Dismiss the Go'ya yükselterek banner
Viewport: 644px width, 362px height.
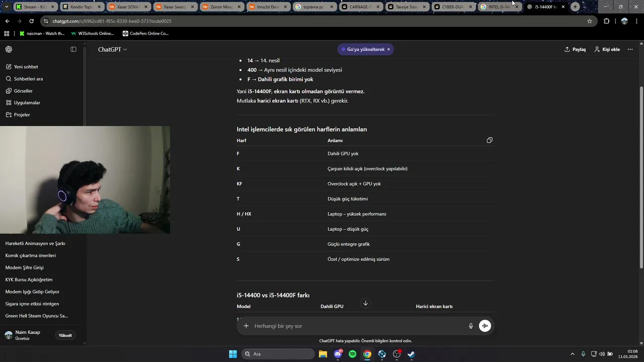click(x=388, y=49)
